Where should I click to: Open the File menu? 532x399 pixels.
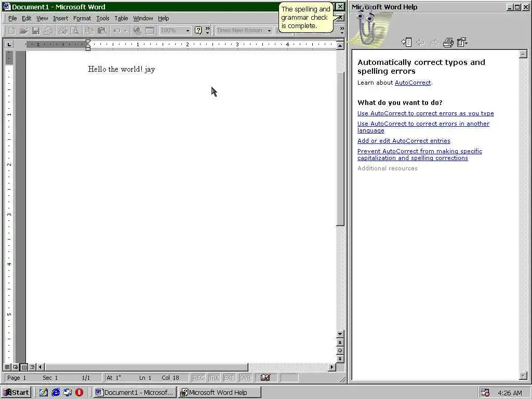click(x=12, y=18)
